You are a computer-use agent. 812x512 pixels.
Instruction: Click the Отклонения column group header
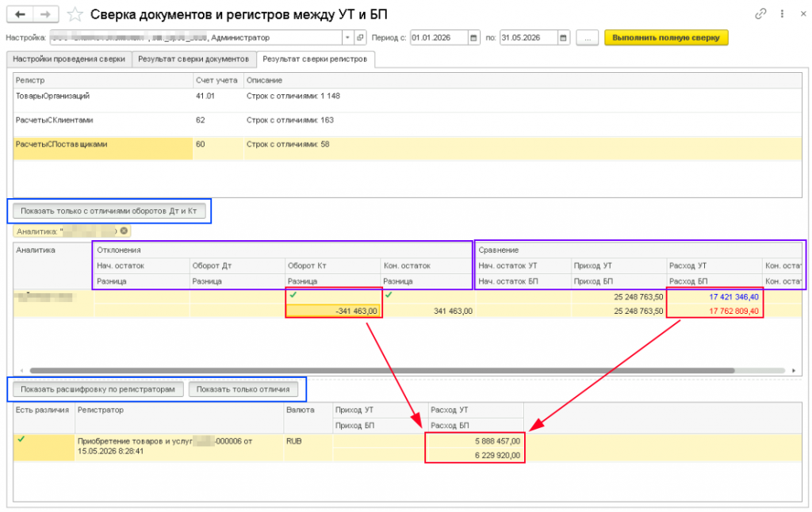[283, 250]
